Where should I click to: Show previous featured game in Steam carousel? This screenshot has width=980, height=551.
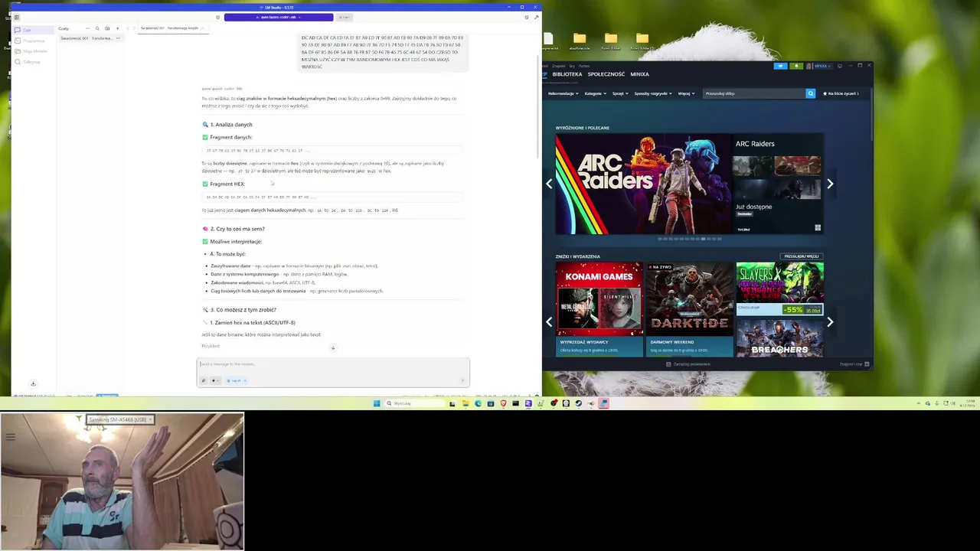point(549,184)
